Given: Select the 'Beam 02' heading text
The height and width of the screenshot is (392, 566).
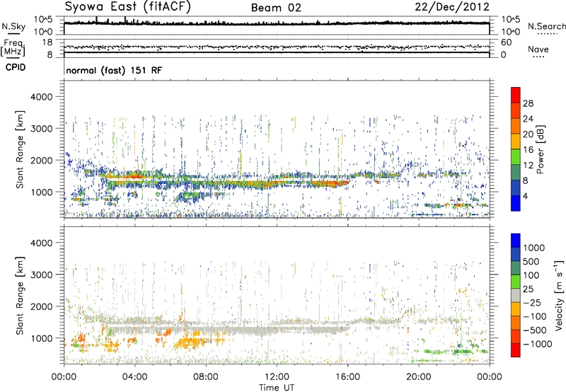Looking at the screenshot, I should 276,8.
